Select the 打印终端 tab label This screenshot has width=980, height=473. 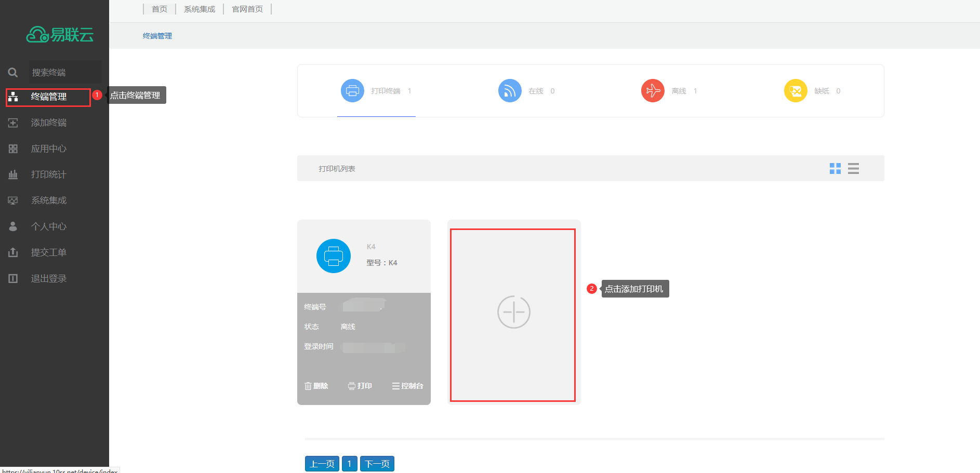(x=386, y=91)
